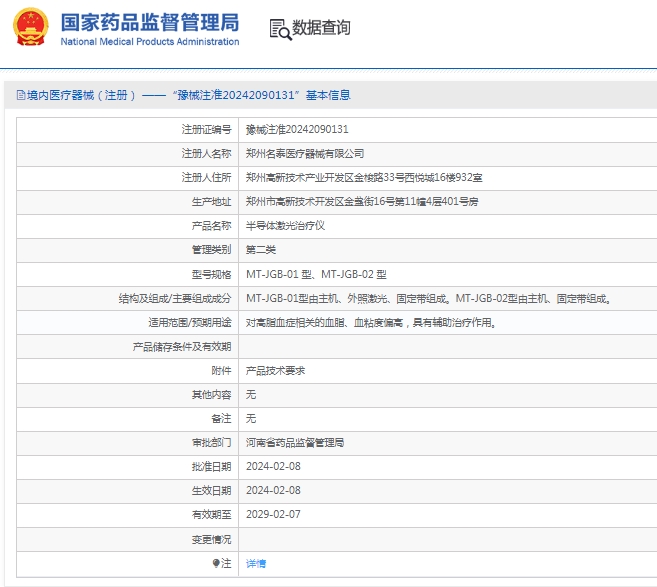Select 无 in 其他内容 row

pos(251,395)
